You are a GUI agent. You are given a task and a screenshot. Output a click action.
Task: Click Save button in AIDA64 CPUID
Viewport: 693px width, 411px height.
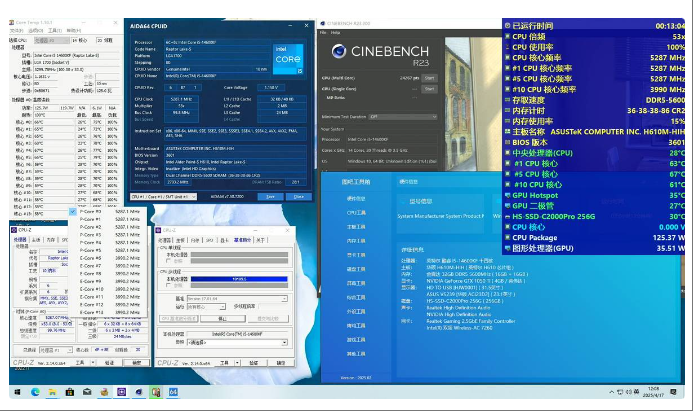[270, 197]
